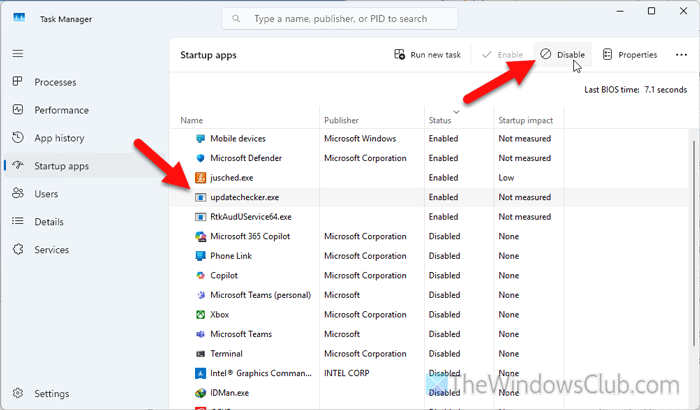Click the Users sidebar icon
Image resolution: width=700 pixels, height=410 pixels.
19,193
